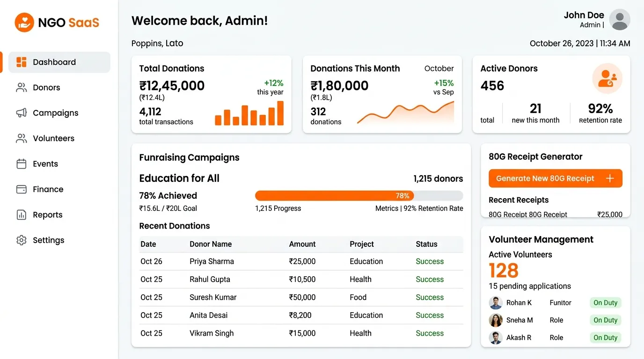Select the Rahul Gupta donor name
The image size is (644, 359).
click(210, 280)
